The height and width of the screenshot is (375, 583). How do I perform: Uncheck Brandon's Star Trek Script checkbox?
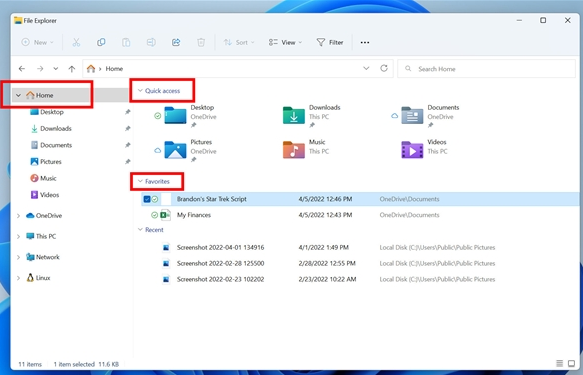(147, 199)
